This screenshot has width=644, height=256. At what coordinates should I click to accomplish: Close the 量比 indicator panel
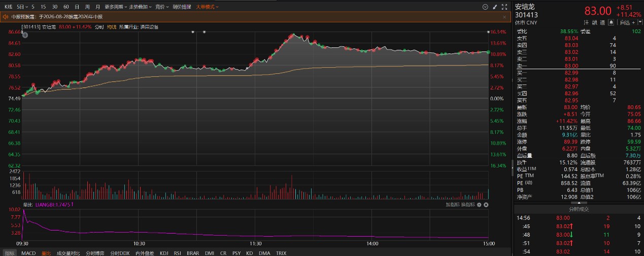coord(486,205)
